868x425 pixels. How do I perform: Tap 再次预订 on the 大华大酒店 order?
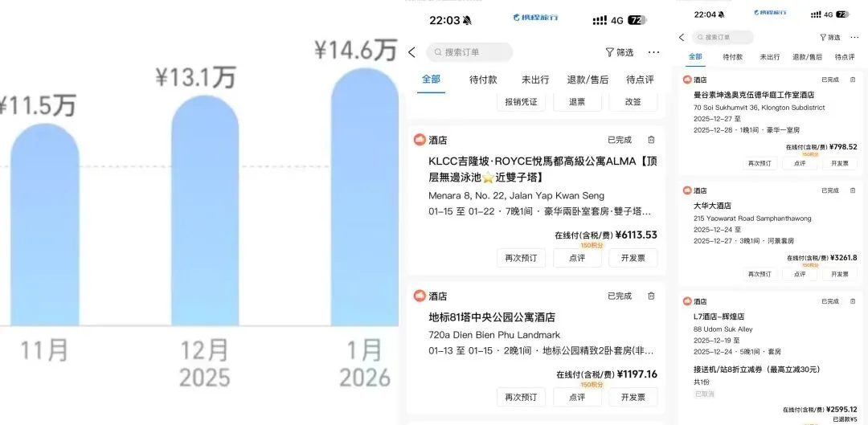click(x=759, y=274)
